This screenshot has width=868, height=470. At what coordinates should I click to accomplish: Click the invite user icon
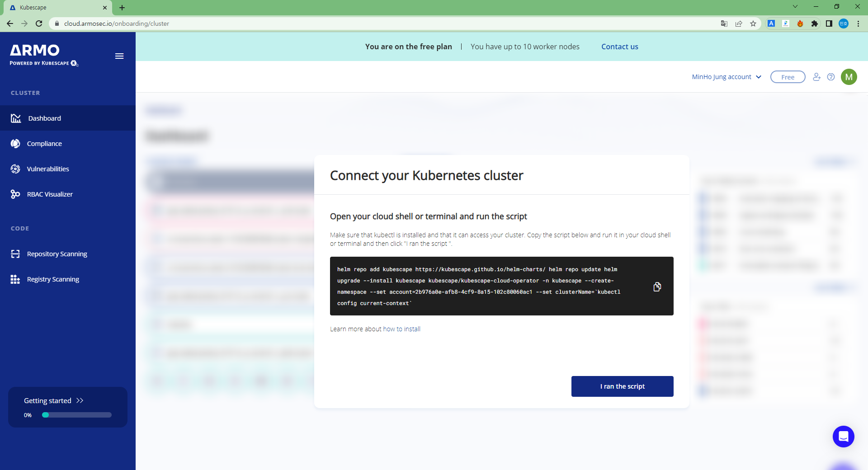[x=816, y=77]
